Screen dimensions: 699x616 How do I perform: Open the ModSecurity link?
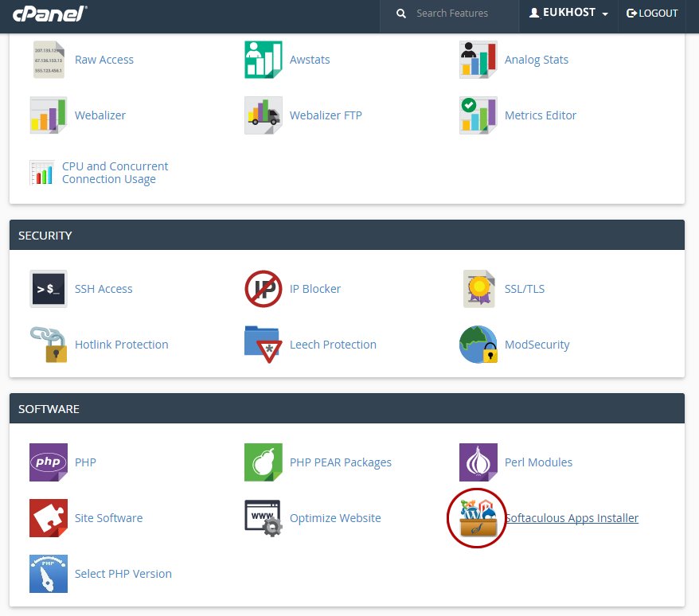click(x=537, y=345)
